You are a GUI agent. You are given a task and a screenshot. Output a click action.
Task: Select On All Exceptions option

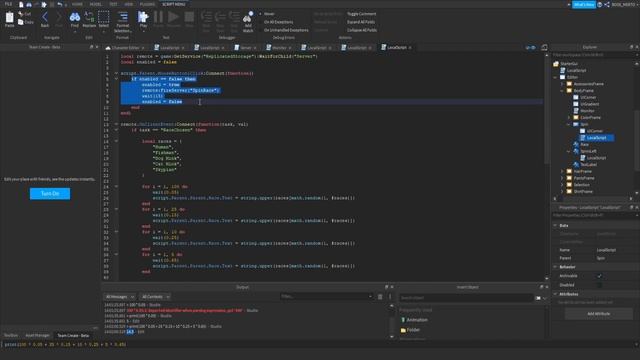[x=278, y=22]
